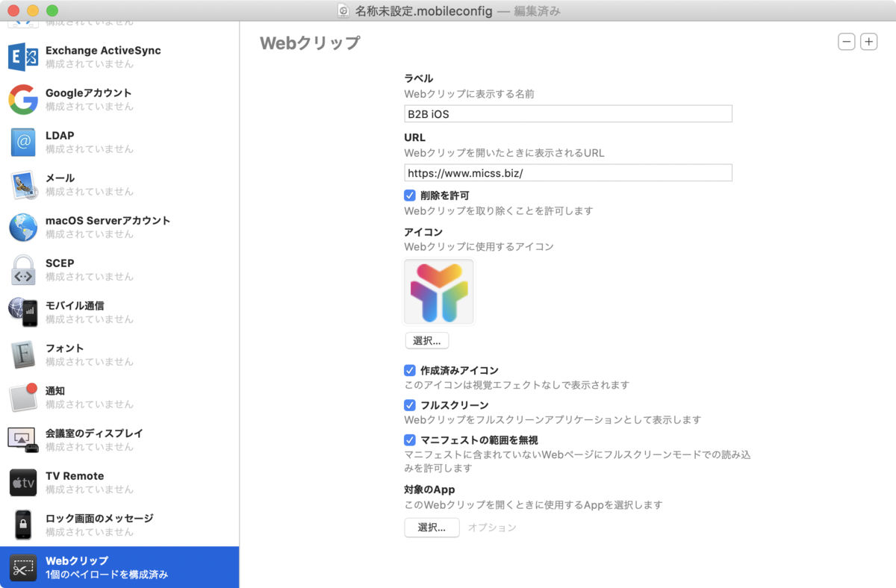Click 1個のペイロードを構成済み status text
Screen dimensions: 896x588
pos(107,575)
